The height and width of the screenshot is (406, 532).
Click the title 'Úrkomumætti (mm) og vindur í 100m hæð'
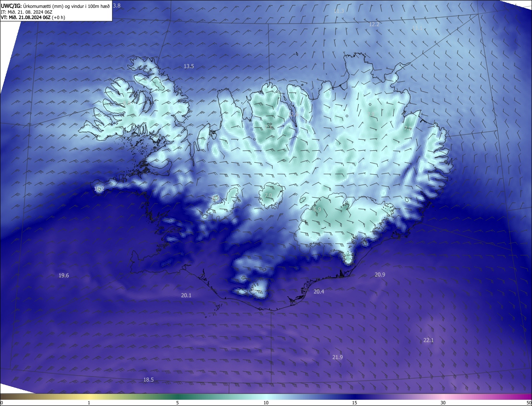[x=67, y=6]
